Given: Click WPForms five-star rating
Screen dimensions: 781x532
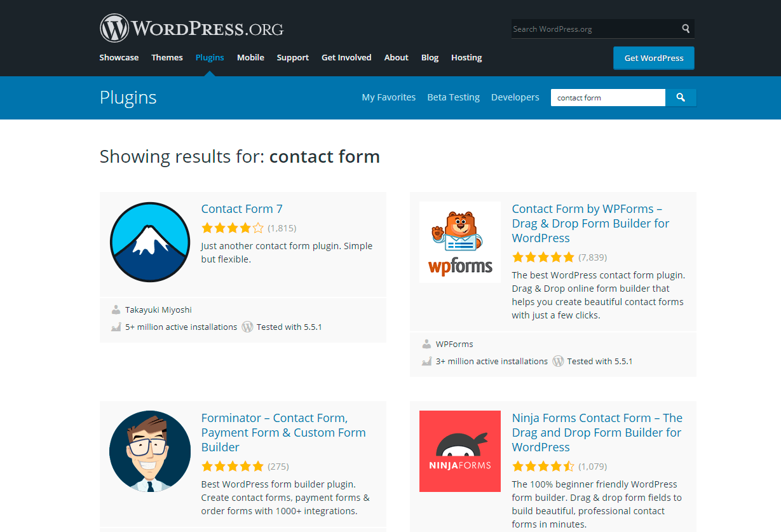Looking at the screenshot, I should coord(543,257).
